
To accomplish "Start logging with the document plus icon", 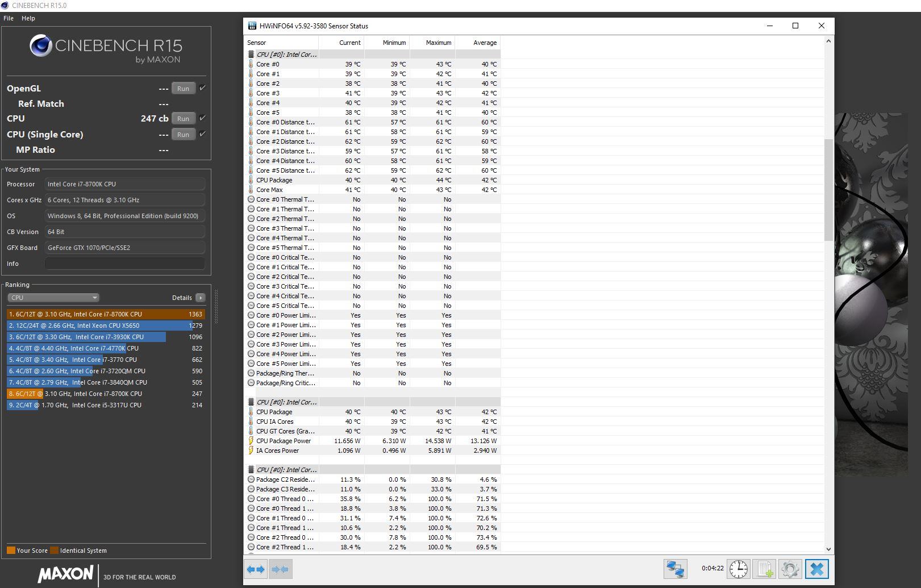I will click(765, 569).
